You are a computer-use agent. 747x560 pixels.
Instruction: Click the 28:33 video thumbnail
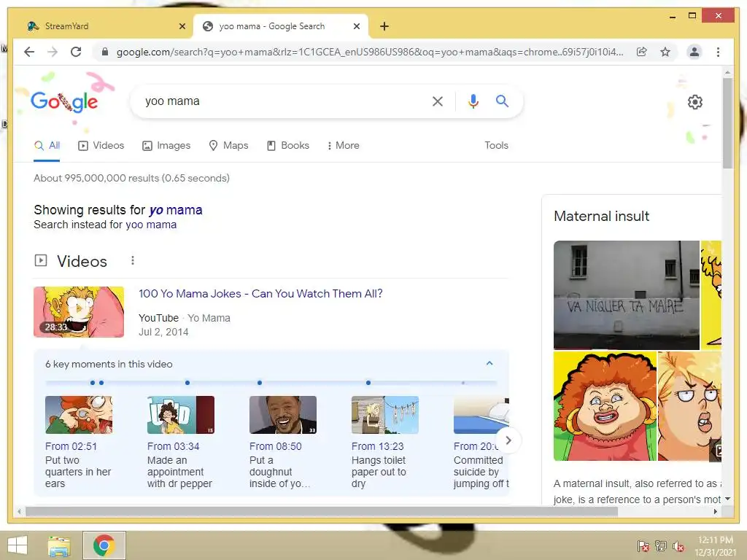79,312
